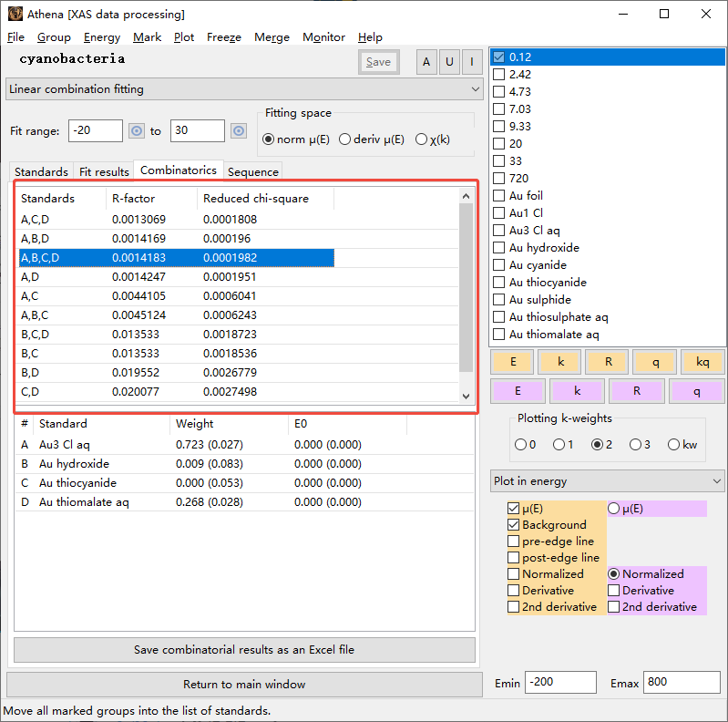Screen dimensions: 728x722
Task: Uncheck the 0.12 group checkbox
Action: pyautogui.click(x=498, y=57)
